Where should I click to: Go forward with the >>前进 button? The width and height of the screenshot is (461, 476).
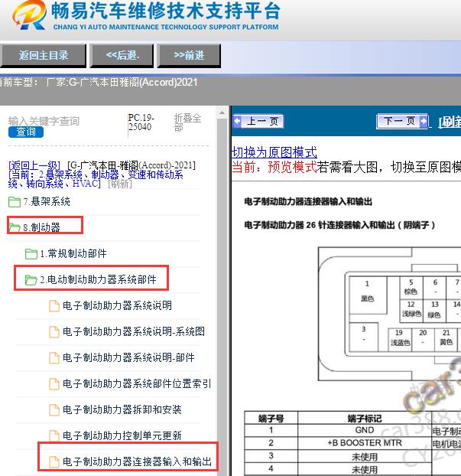tap(189, 56)
